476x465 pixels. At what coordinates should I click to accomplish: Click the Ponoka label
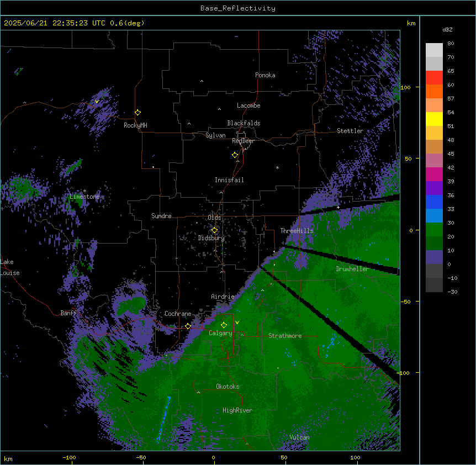tap(265, 75)
